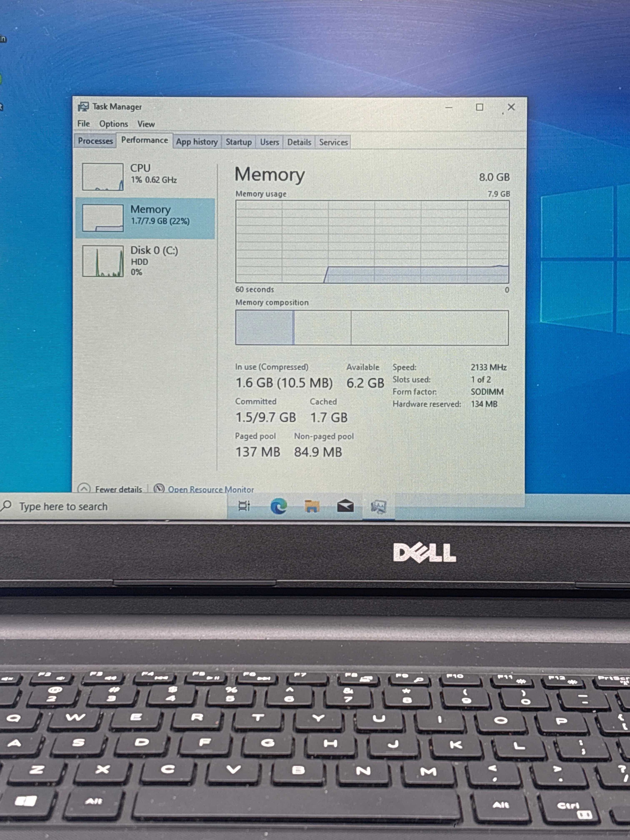Click the search magnifier icon in taskbar
630x840 pixels.
[x=6, y=505]
